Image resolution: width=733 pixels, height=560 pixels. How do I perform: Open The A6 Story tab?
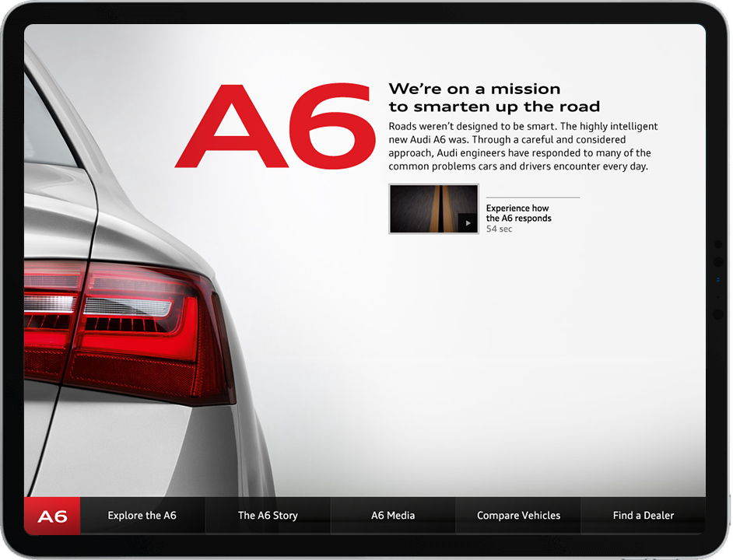268,516
